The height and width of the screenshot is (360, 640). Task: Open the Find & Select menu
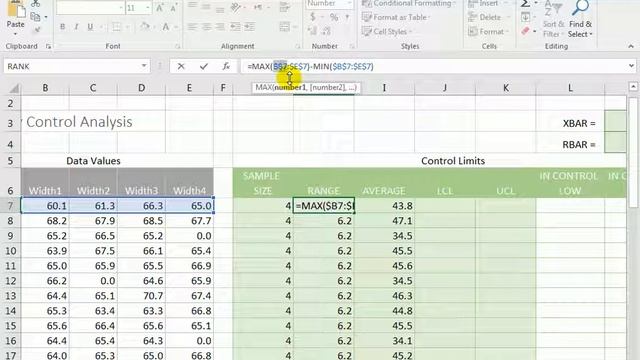(x=580, y=19)
